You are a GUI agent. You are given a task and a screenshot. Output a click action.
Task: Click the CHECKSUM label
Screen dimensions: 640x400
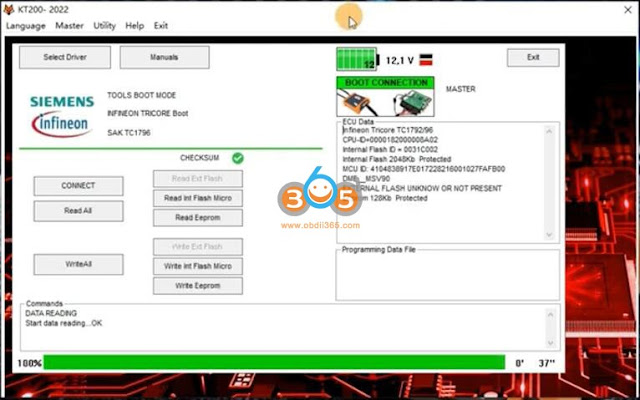point(200,158)
